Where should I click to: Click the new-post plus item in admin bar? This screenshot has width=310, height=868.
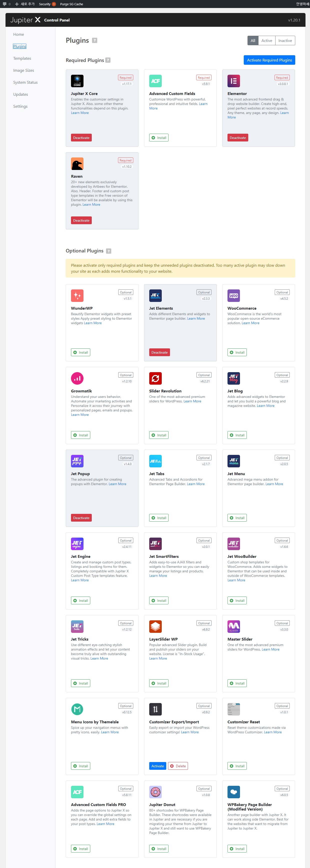tap(24, 4)
